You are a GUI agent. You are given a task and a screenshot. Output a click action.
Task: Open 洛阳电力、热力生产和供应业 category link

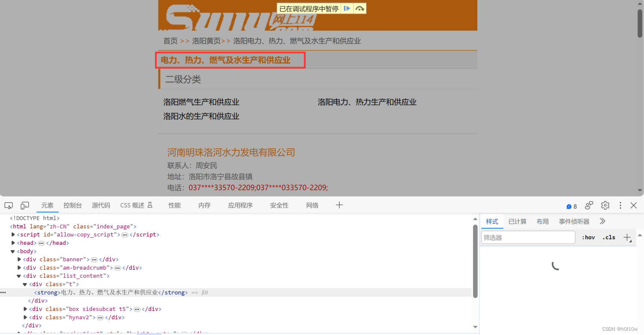(x=367, y=102)
